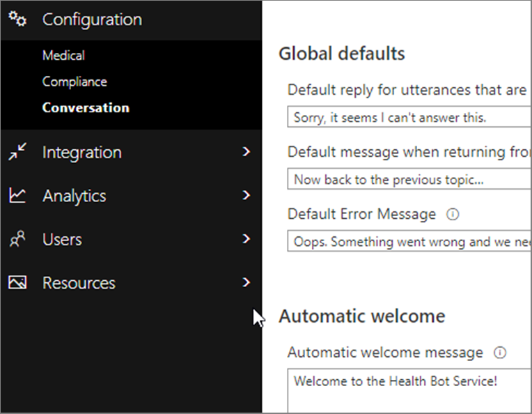The width and height of the screenshot is (532, 414).
Task: Click the Analytics chart icon
Action: tap(17, 196)
